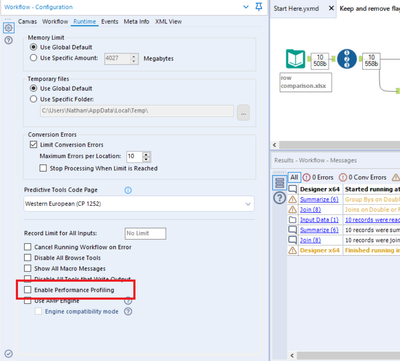Pin the Workflow Configuration panel

click(259, 7)
